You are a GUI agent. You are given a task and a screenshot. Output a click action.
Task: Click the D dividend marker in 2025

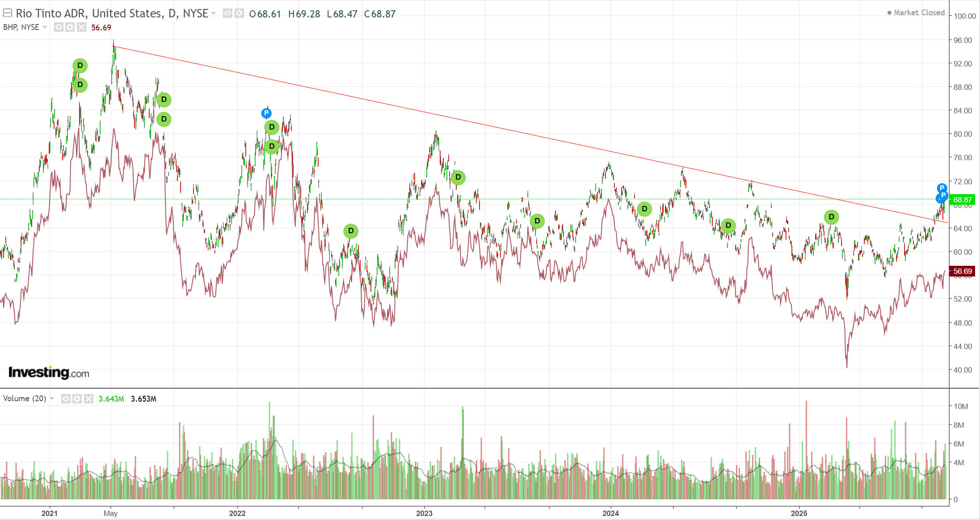(x=831, y=217)
